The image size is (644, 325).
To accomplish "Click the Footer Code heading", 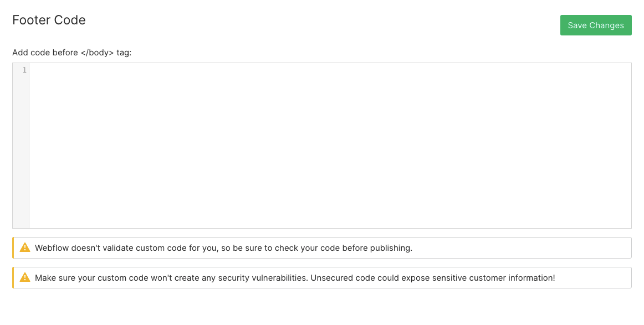I will point(49,20).
